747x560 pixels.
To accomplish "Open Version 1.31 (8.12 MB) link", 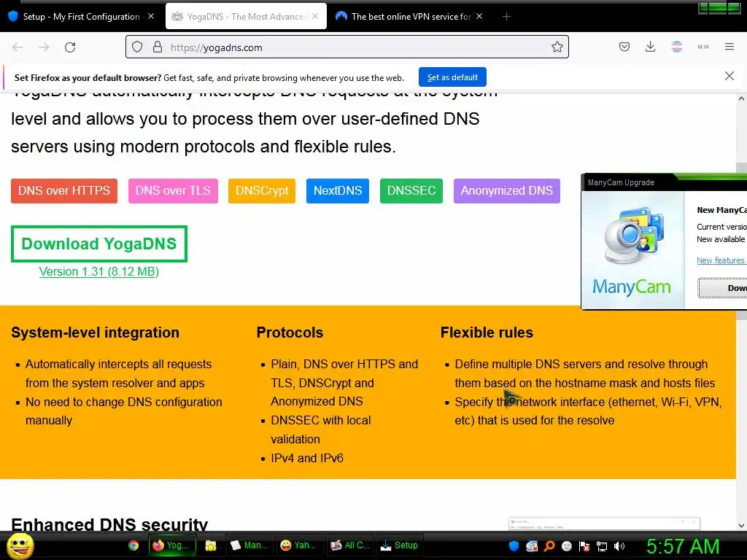I will (98, 271).
